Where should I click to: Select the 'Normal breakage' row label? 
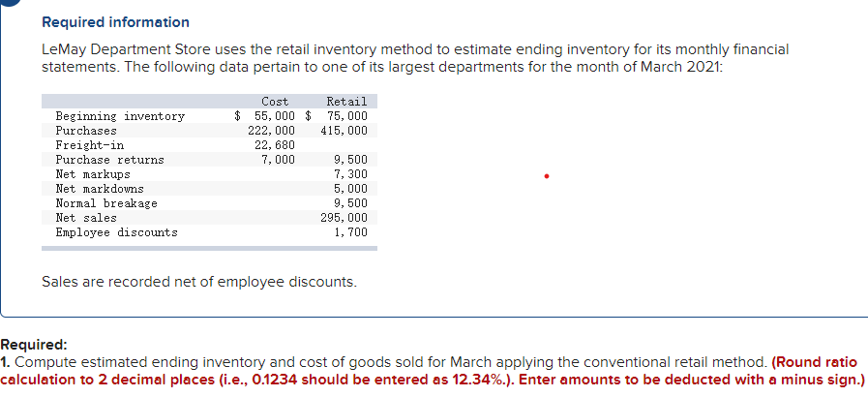[x=106, y=203]
